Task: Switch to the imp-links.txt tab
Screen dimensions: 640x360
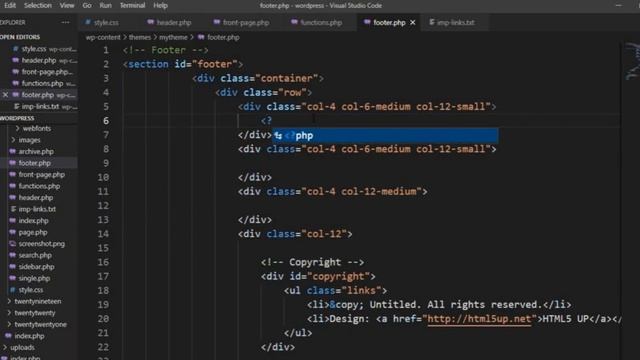Action: tap(456, 22)
